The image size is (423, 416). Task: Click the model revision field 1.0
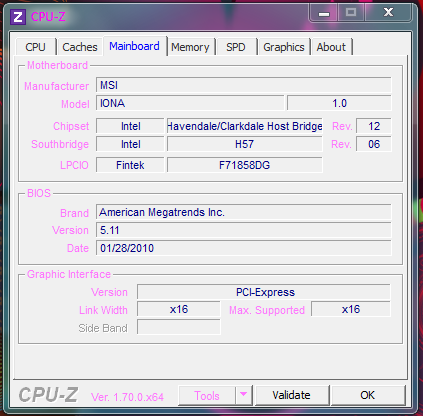tap(339, 103)
